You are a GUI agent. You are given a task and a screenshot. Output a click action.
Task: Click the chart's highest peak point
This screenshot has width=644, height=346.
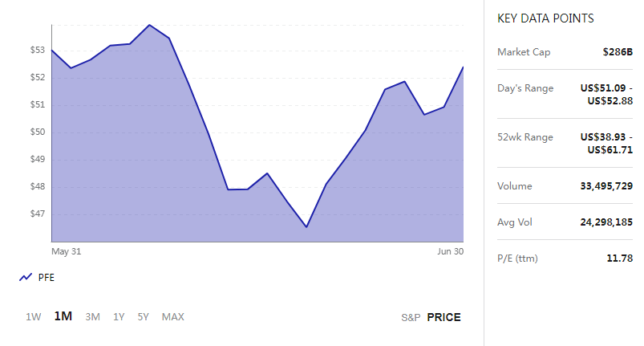[x=149, y=25]
